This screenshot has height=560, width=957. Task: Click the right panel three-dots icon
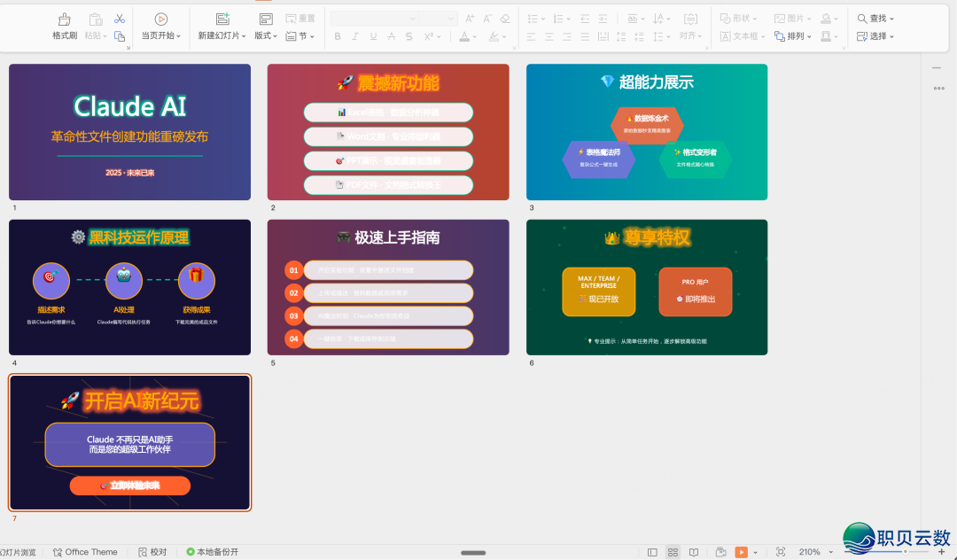tap(938, 89)
